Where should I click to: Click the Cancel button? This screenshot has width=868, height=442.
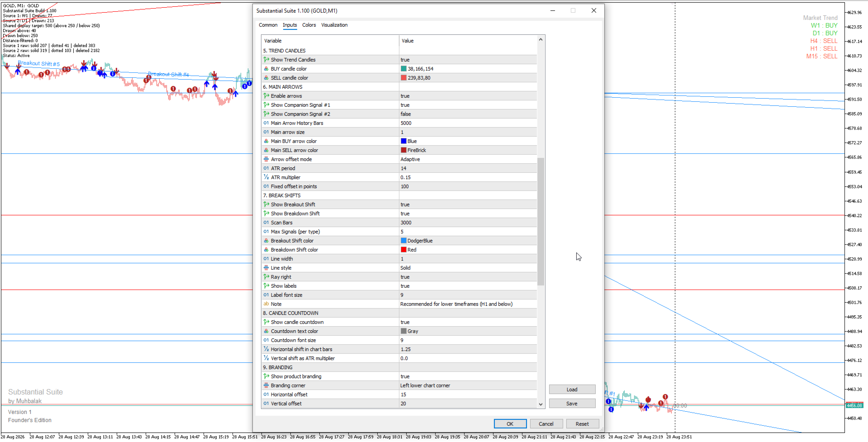tap(546, 424)
